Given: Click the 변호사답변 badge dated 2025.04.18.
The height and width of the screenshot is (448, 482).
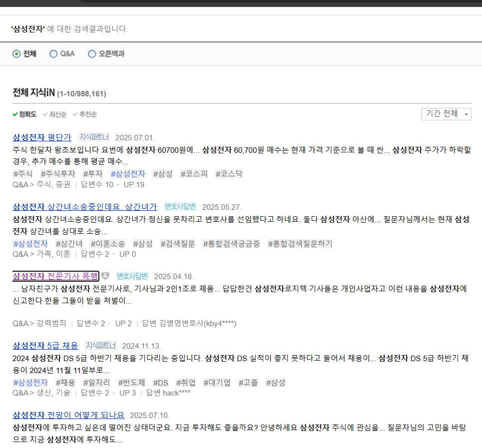Looking at the screenshot, I should [132, 276].
